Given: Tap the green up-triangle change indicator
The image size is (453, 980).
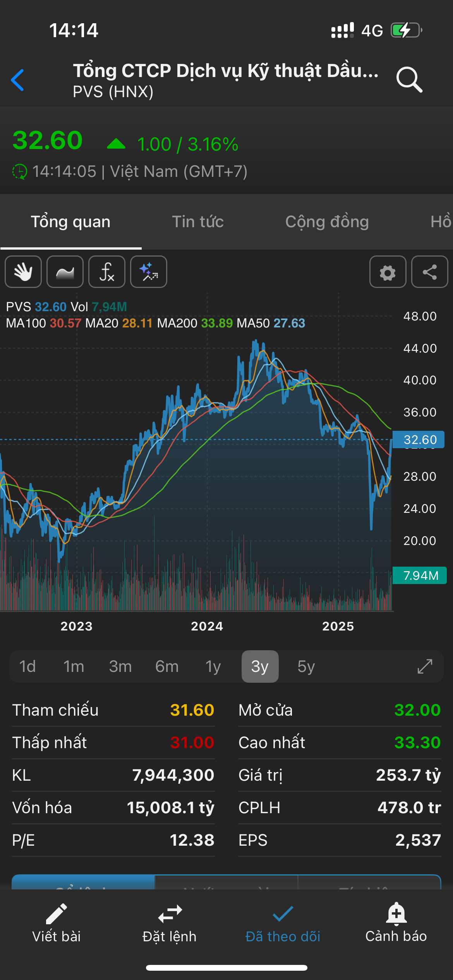Looking at the screenshot, I should [116, 144].
